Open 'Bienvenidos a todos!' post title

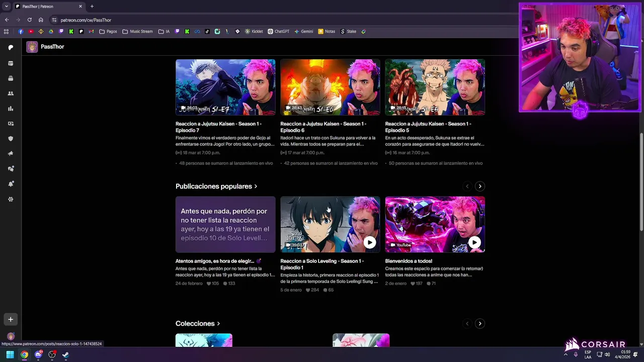409,261
